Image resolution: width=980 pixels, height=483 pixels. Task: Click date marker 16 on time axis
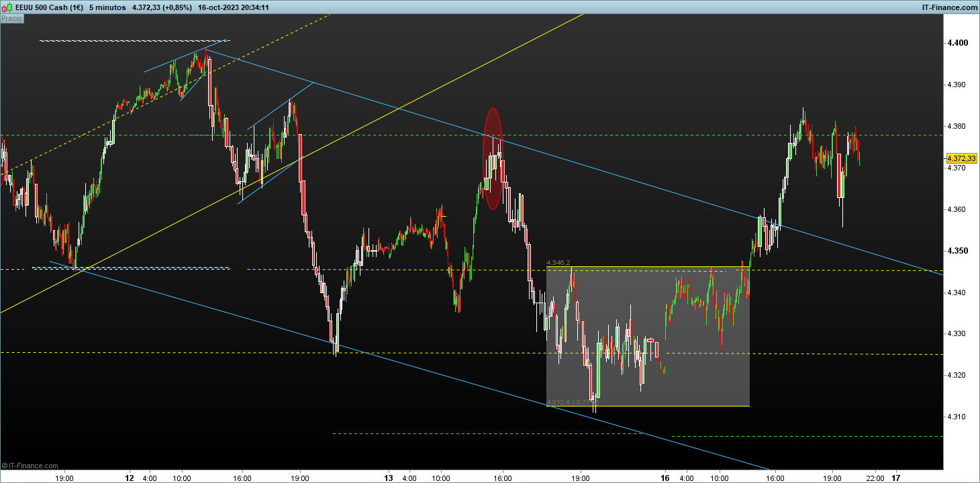coord(665,478)
